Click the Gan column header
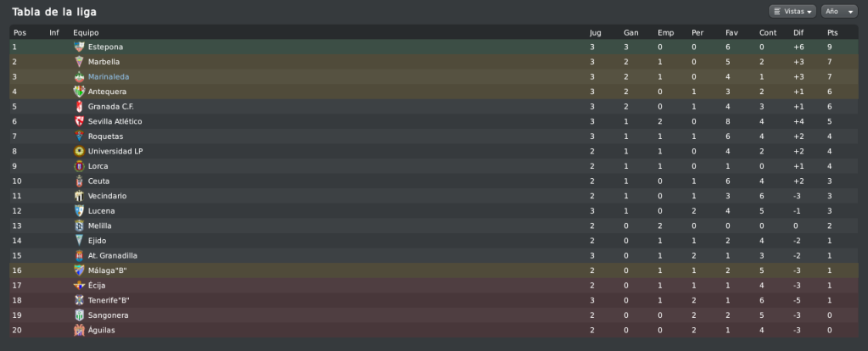The height and width of the screenshot is (351, 868). [x=631, y=32]
